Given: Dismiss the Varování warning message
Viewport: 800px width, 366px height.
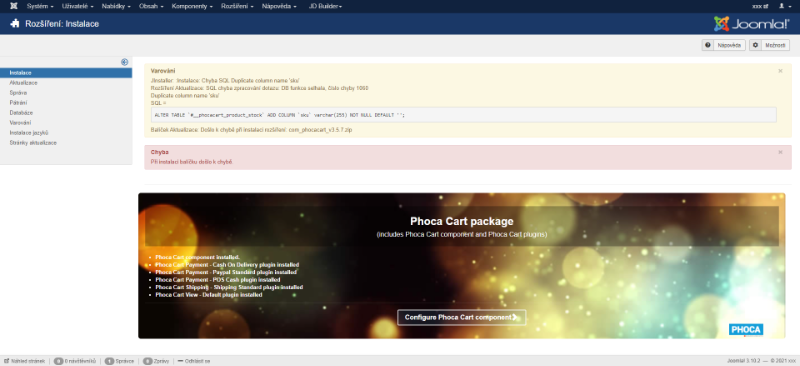Looking at the screenshot, I should coord(780,71).
